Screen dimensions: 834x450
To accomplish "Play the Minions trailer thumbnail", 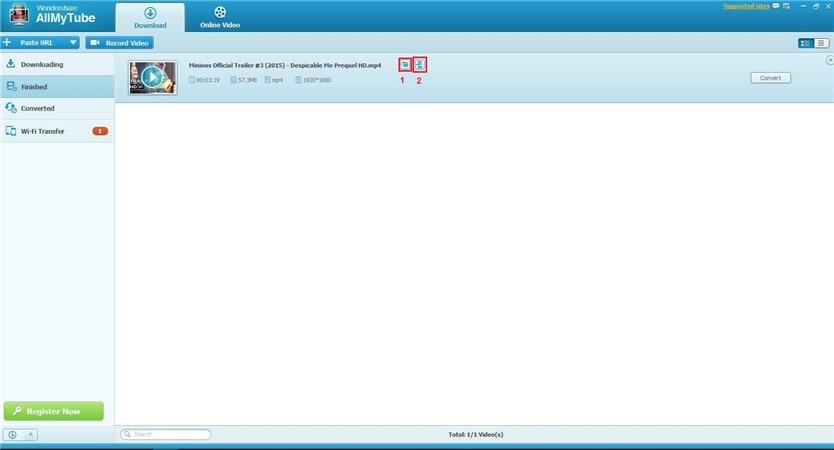I will tap(153, 78).
